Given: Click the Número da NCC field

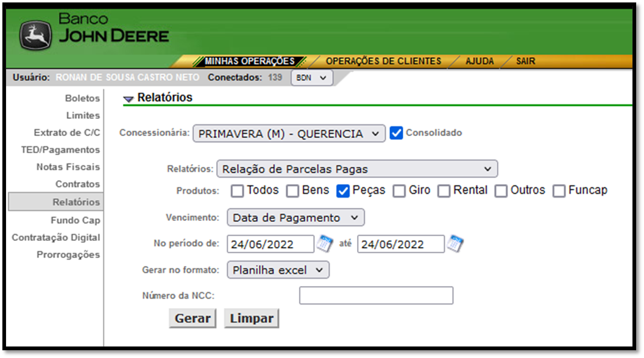Looking at the screenshot, I should pos(376,296).
